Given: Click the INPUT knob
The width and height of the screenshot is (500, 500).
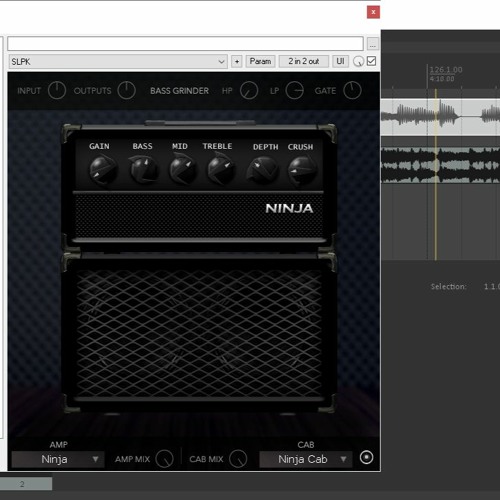Looking at the screenshot, I should (57, 90).
